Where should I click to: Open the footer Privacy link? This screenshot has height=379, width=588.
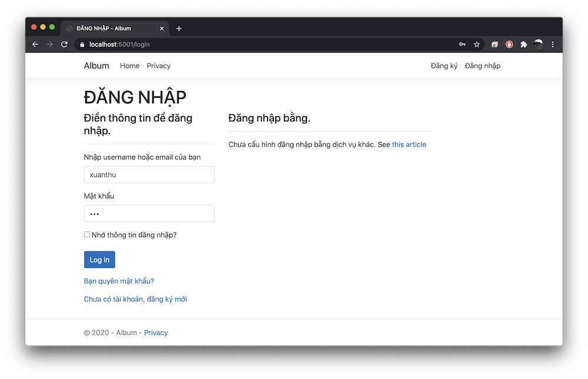tap(156, 333)
